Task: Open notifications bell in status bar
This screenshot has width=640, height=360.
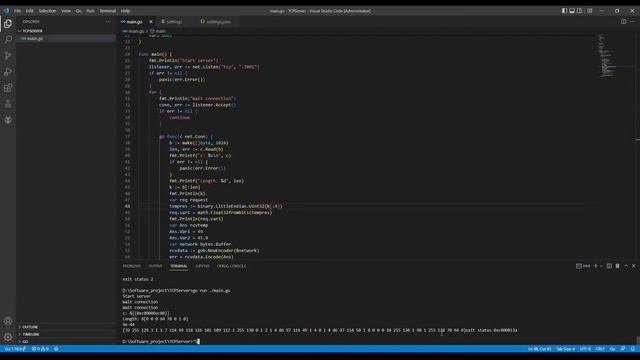Action: coord(633,349)
